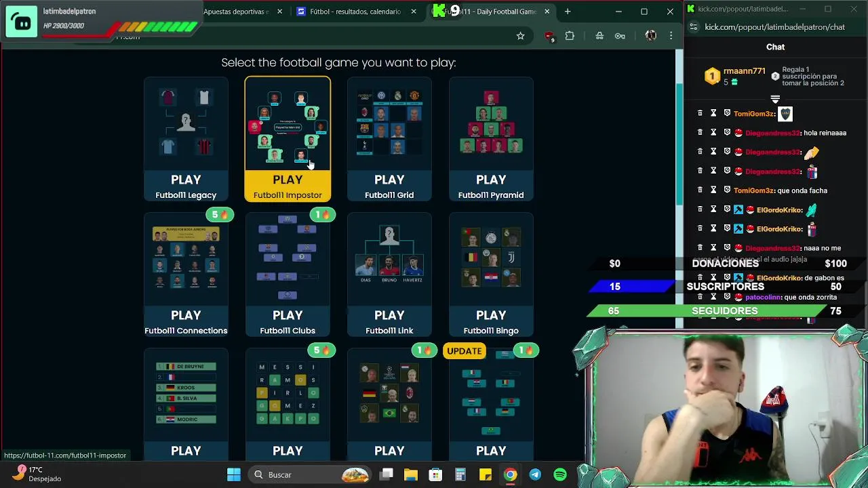Play the Futbol11 Bingo game
Image resolution: width=868 pixels, height=488 pixels.
coord(491,274)
